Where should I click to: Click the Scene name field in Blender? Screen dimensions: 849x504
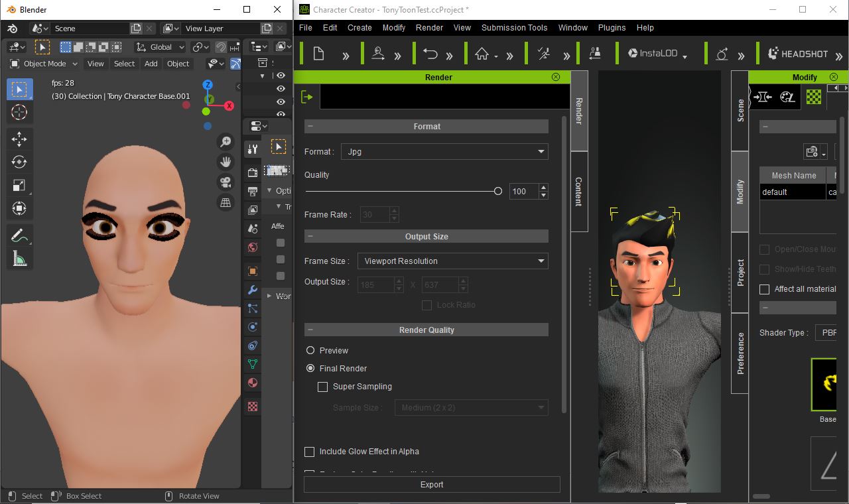(x=90, y=29)
